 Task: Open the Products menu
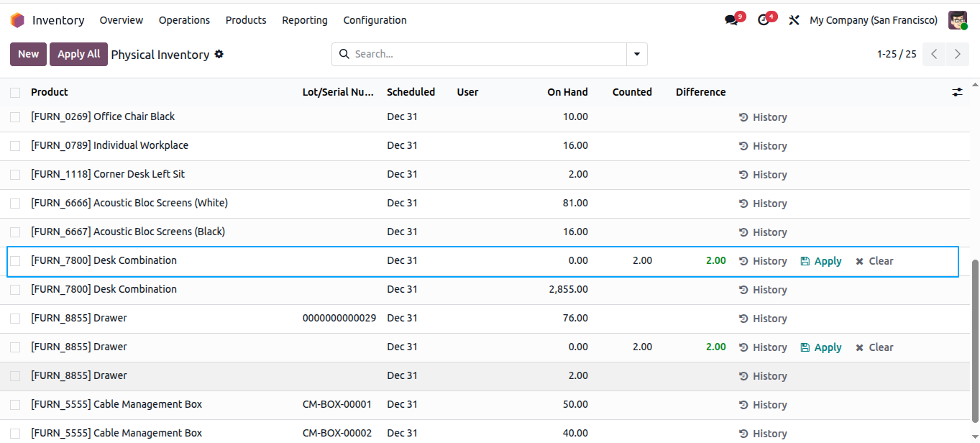coord(246,20)
